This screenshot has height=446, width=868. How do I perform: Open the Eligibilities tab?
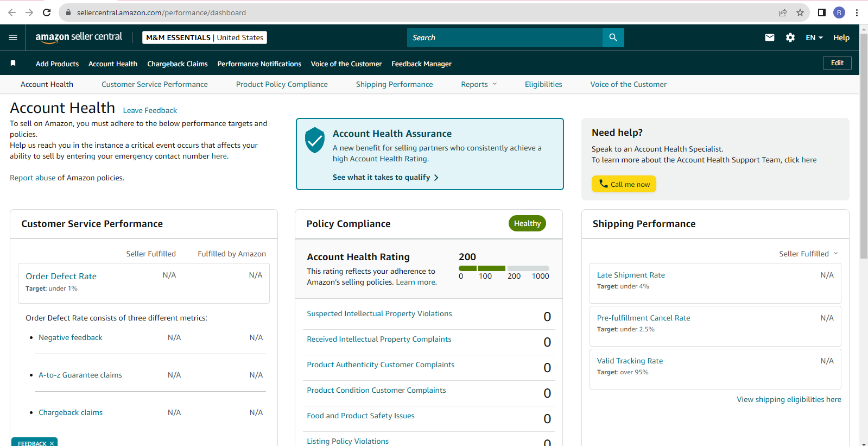coord(543,84)
